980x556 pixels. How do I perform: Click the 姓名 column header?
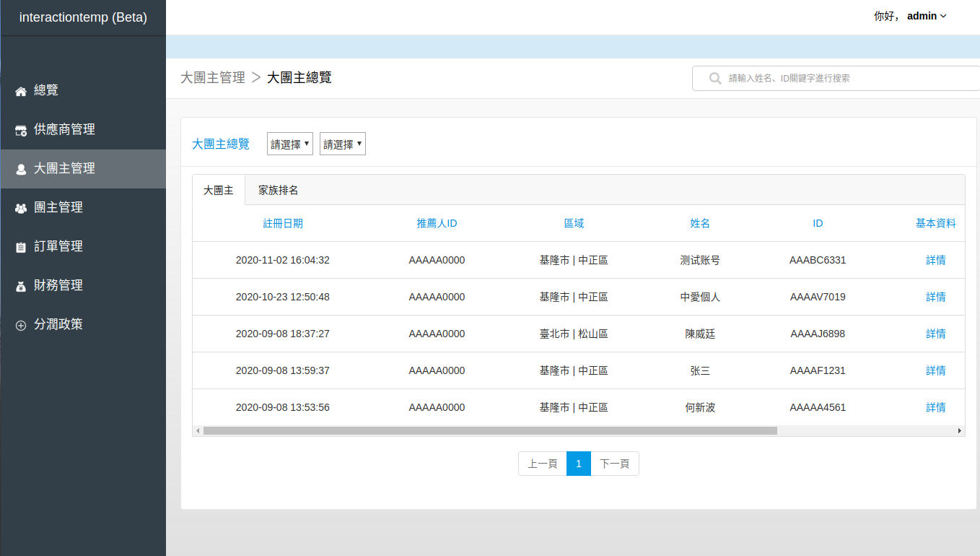(700, 223)
